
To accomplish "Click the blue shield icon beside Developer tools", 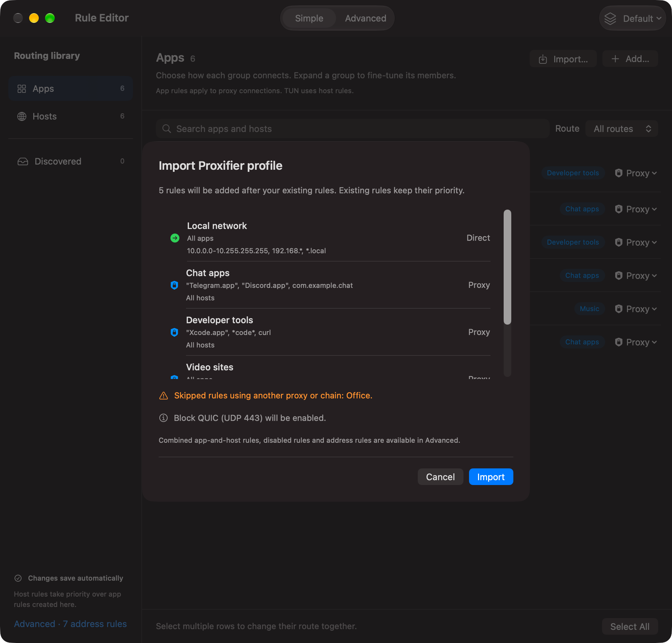I will 174,332.
